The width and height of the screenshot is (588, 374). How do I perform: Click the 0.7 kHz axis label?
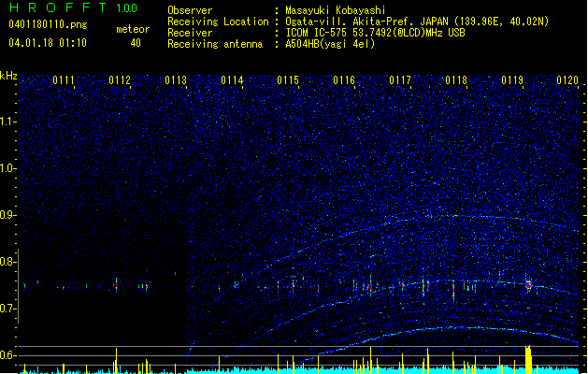7,309
